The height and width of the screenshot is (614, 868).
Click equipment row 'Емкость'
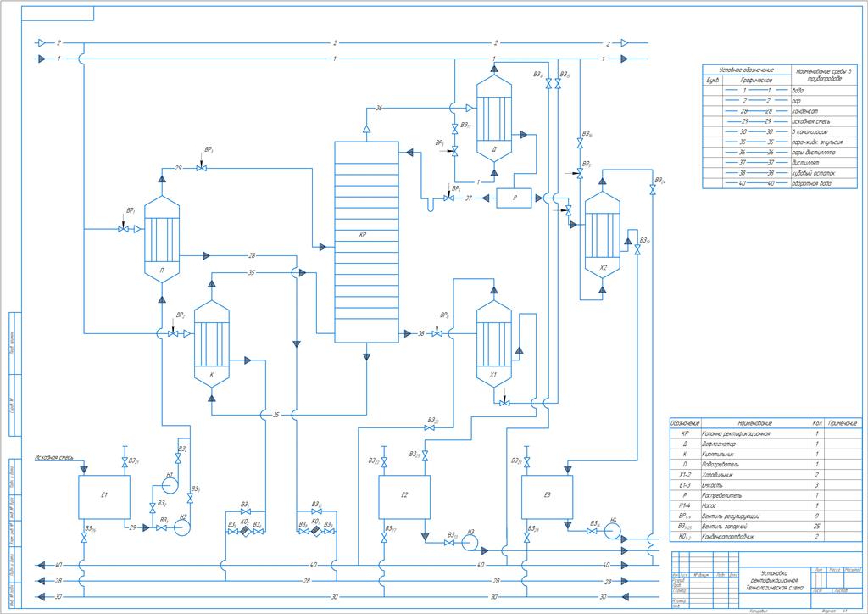pos(765,485)
